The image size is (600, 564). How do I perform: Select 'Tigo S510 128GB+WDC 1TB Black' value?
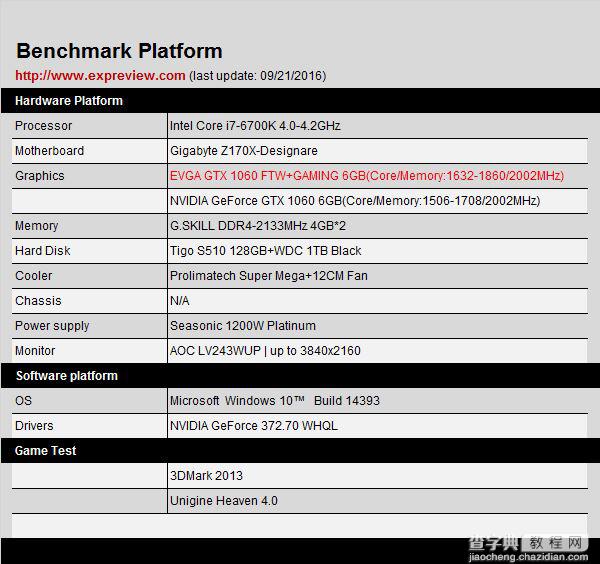(x=266, y=251)
